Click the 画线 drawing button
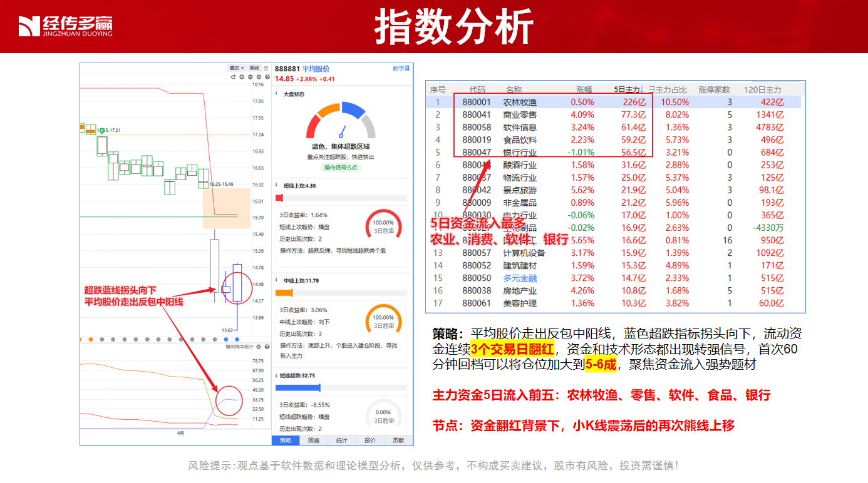This screenshot has height=483, width=868. (254, 68)
